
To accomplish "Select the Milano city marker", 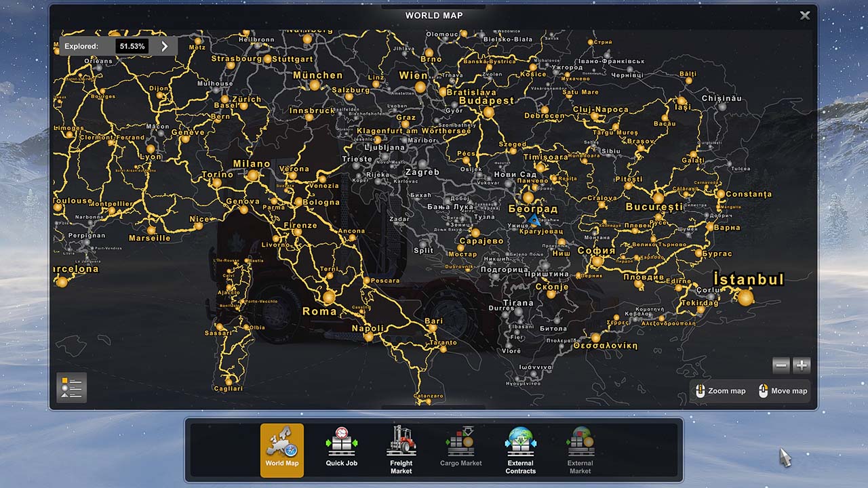I will pyautogui.click(x=253, y=176).
